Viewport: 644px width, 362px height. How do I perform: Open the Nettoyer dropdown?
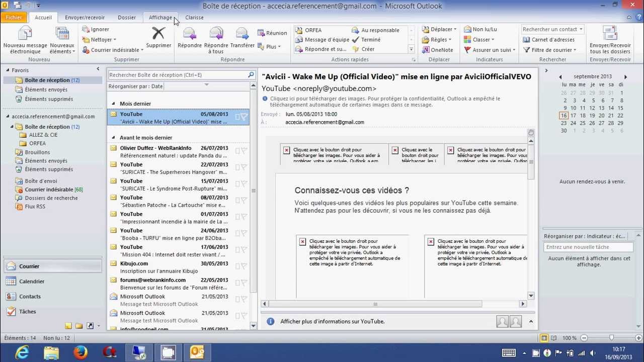coord(99,40)
